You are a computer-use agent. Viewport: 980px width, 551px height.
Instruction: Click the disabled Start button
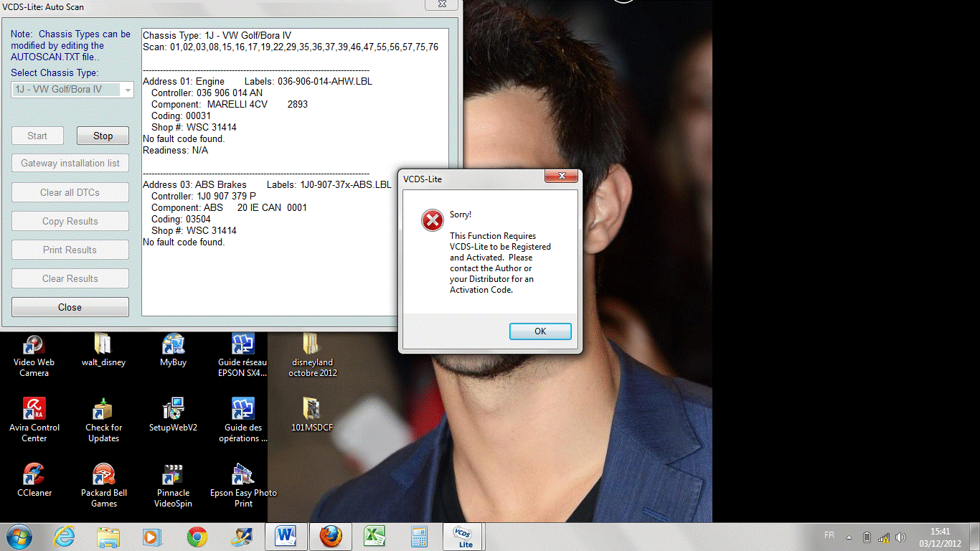[x=37, y=136]
